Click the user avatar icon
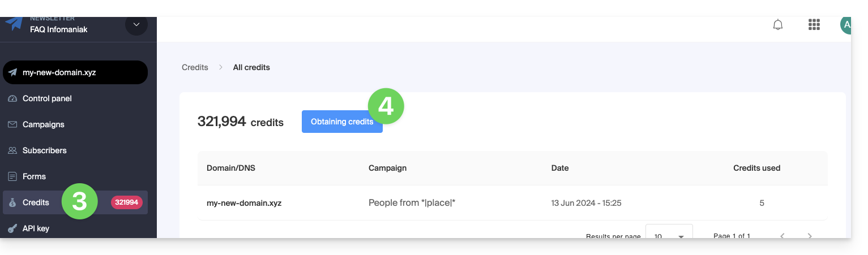 (846, 25)
